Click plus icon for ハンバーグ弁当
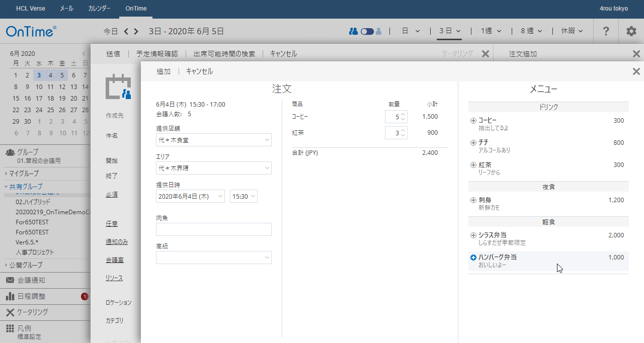The image size is (644, 343). [473, 258]
